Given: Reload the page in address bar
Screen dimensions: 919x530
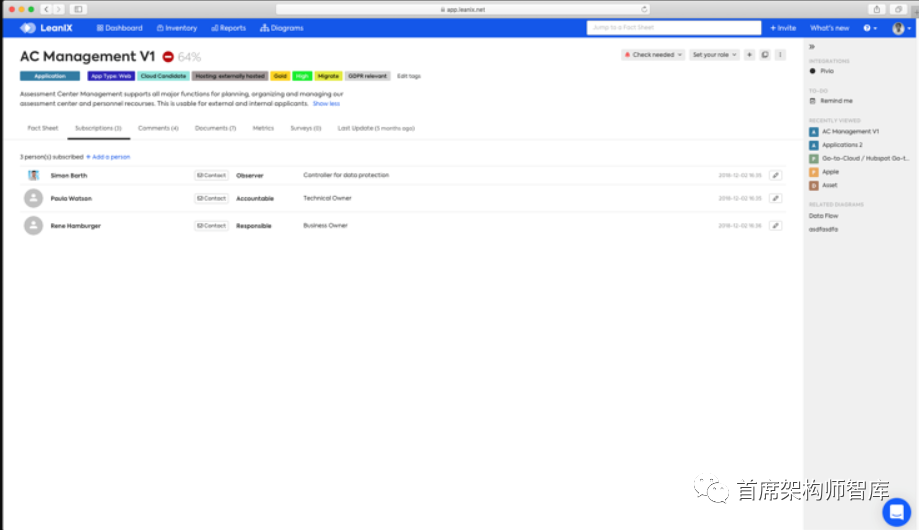Looking at the screenshot, I should (644, 9).
